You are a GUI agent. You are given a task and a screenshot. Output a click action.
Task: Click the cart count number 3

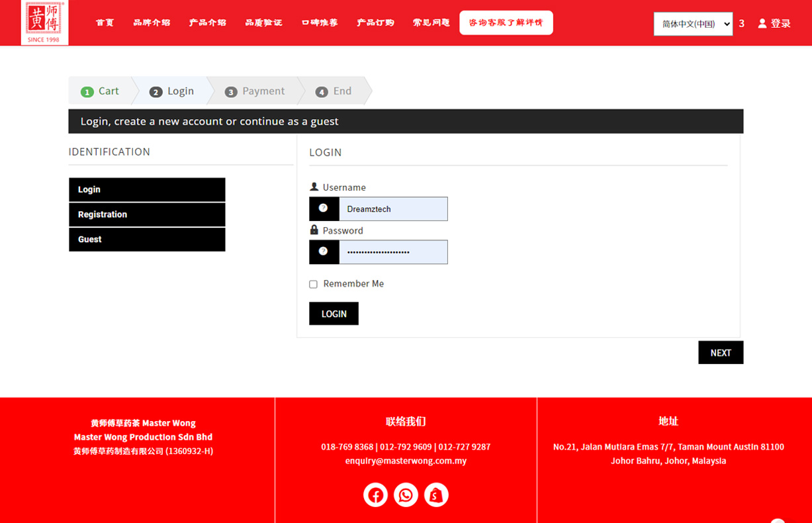pos(742,24)
